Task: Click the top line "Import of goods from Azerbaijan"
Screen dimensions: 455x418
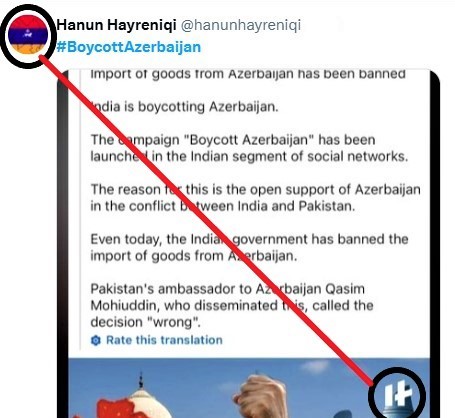Action: tap(248, 74)
